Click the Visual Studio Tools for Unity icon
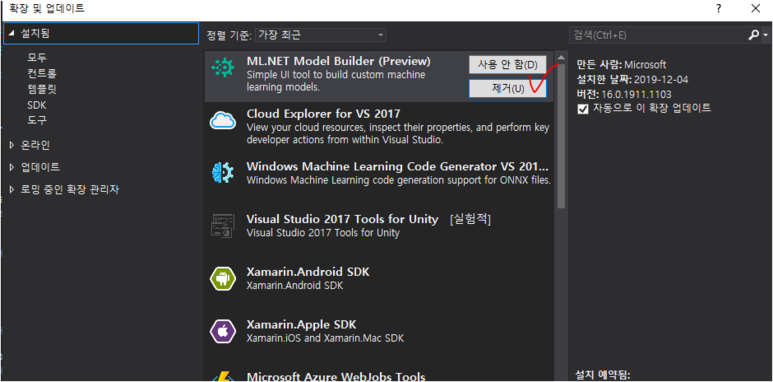This screenshot has height=382, width=773. tap(223, 226)
